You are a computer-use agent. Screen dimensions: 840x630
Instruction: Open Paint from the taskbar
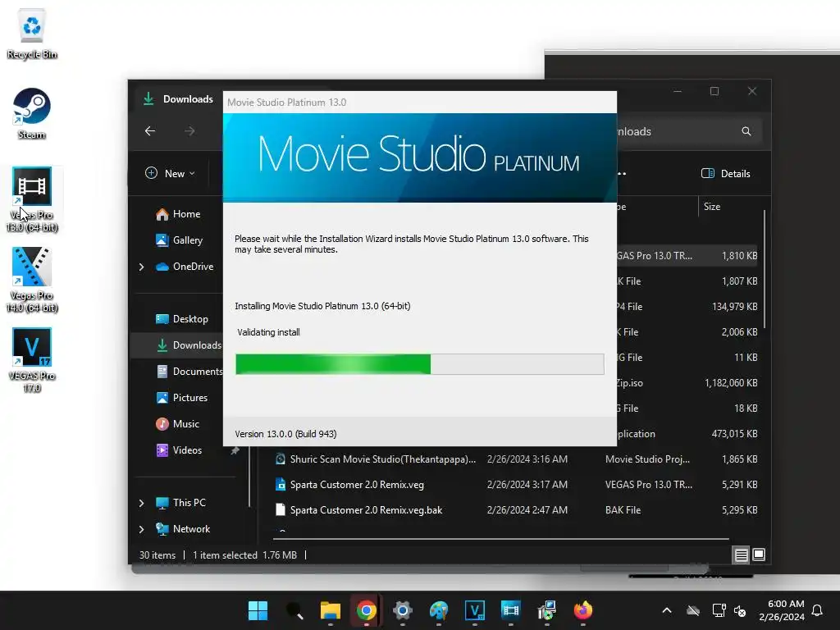[x=439, y=610]
